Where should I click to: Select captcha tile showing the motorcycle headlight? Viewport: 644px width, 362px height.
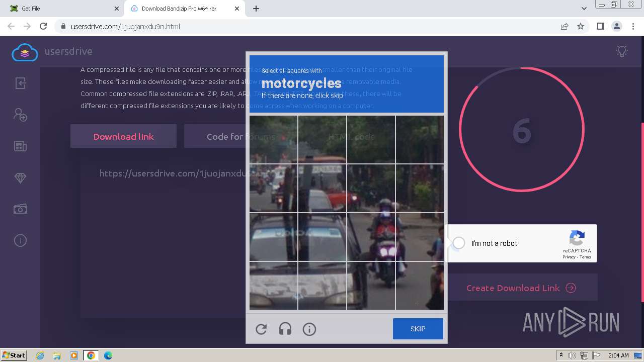point(371,237)
